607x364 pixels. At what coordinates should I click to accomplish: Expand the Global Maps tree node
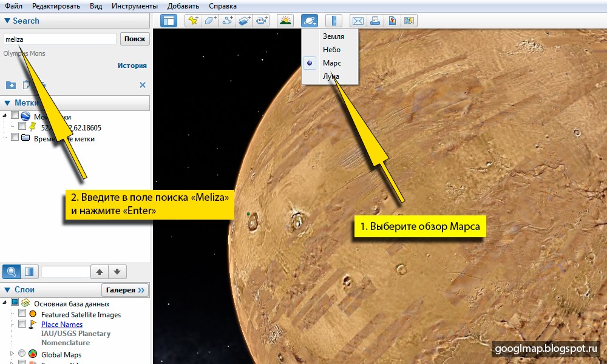point(12,354)
